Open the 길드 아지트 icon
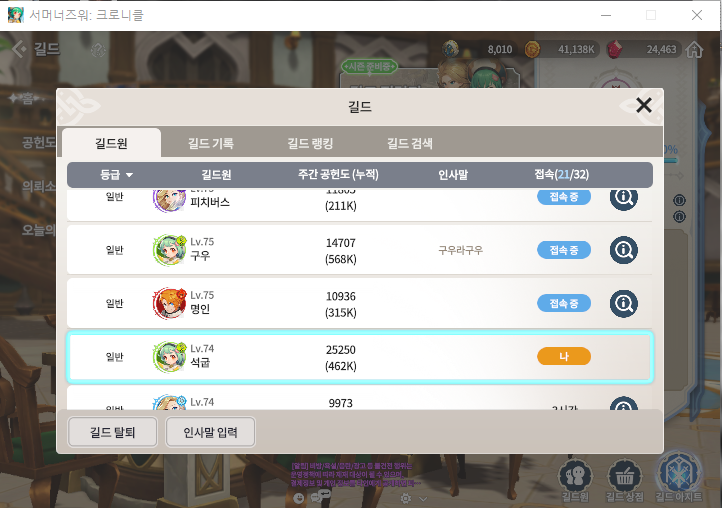Image resolution: width=722 pixels, height=508 pixels. tap(678, 474)
